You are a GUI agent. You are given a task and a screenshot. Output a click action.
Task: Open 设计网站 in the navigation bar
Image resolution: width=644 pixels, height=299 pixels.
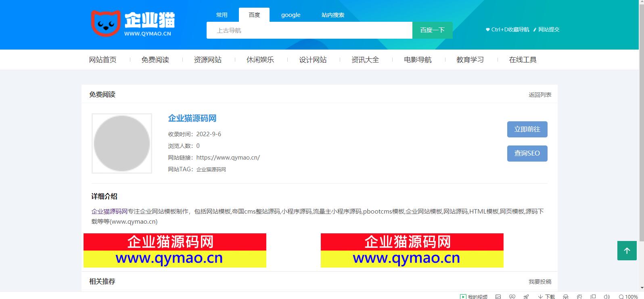313,60
